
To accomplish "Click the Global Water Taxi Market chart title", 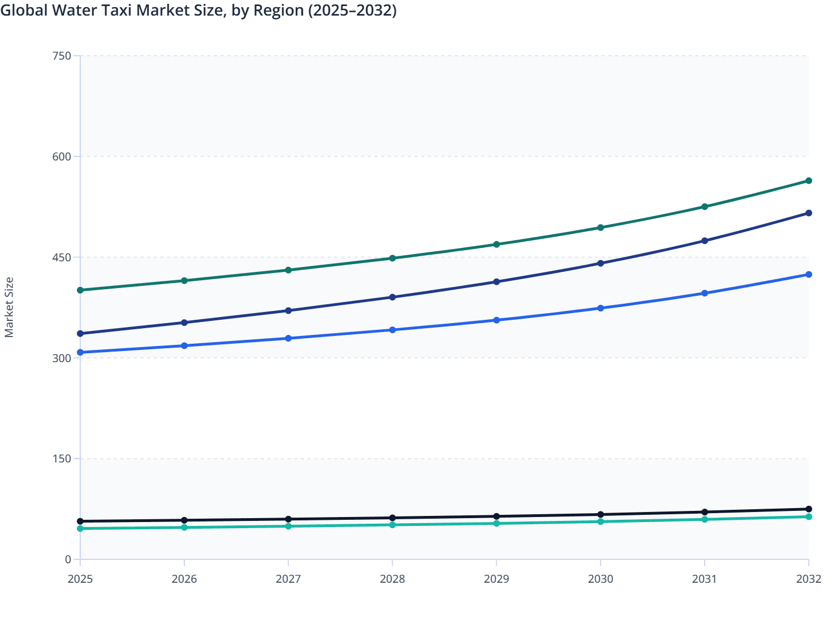I will coord(198,10).
